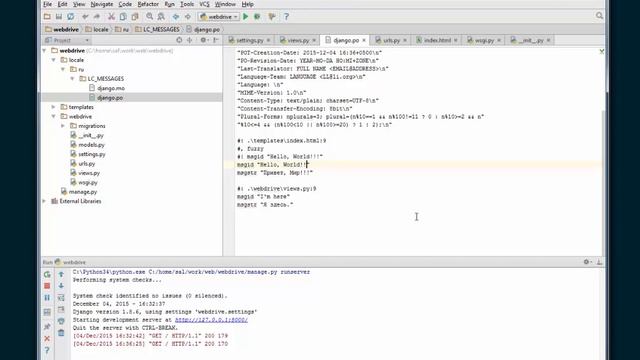This screenshot has width=640, height=360.
Task: Click the Up arrow in the Run console
Action: (x=61, y=274)
